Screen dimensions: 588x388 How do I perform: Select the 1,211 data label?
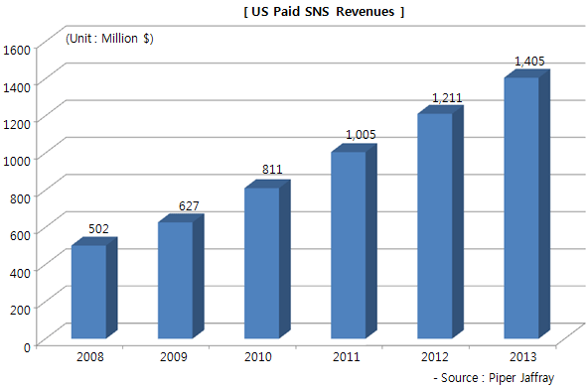coord(447,98)
